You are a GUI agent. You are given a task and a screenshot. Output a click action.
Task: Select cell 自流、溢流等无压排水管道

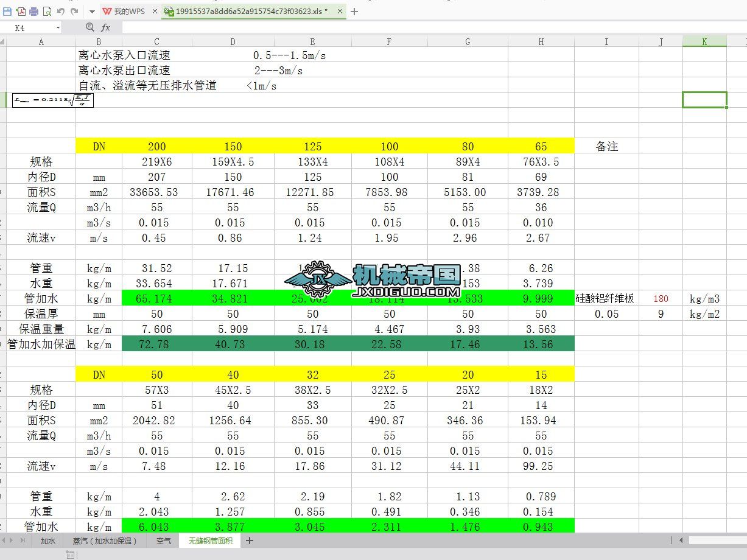[x=147, y=85]
